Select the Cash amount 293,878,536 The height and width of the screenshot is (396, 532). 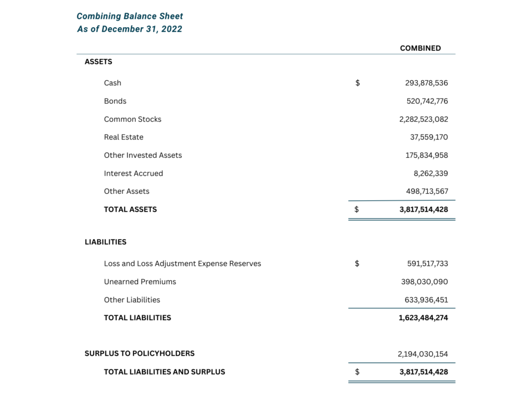pyautogui.click(x=427, y=83)
